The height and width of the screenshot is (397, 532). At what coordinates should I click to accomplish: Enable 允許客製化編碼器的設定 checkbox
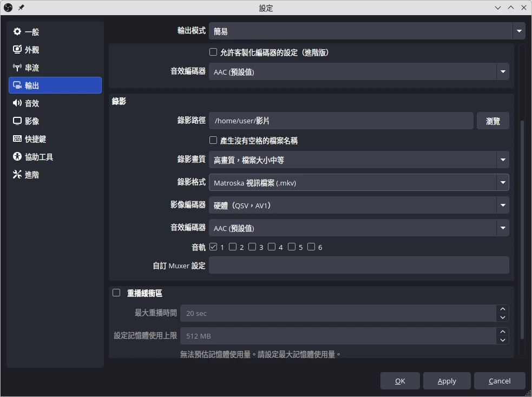pos(213,52)
